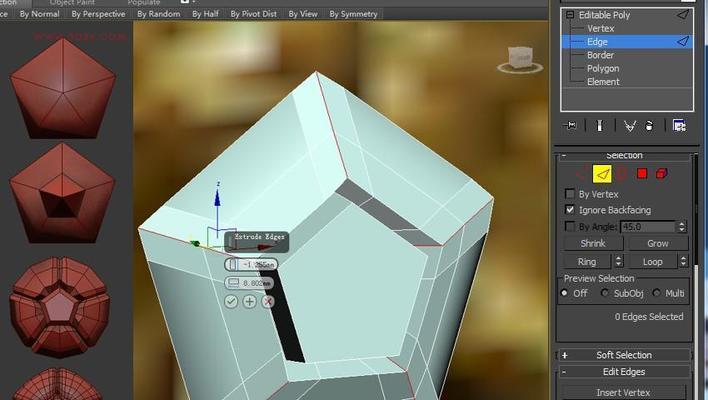This screenshot has height=400, width=708.
Task: Open Configure Modifier Sets icon
Action: pos(679,126)
